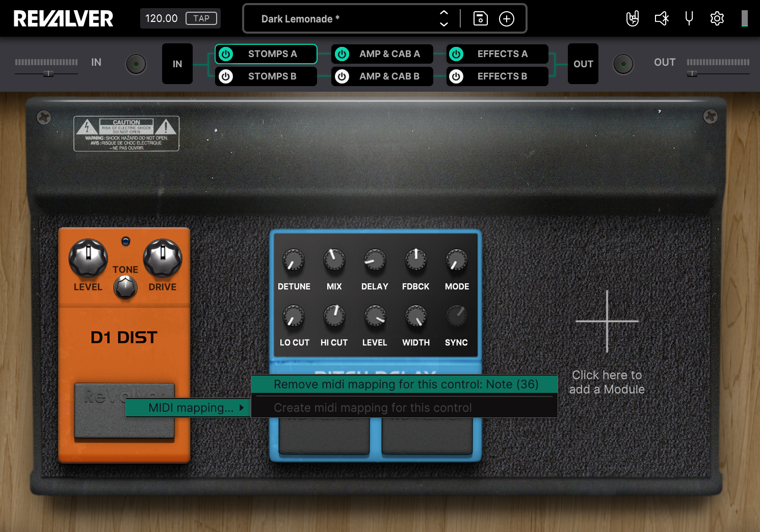Click the DETUNE knob on pitch delay
The width and height of the screenshot is (760, 532).
(294, 260)
